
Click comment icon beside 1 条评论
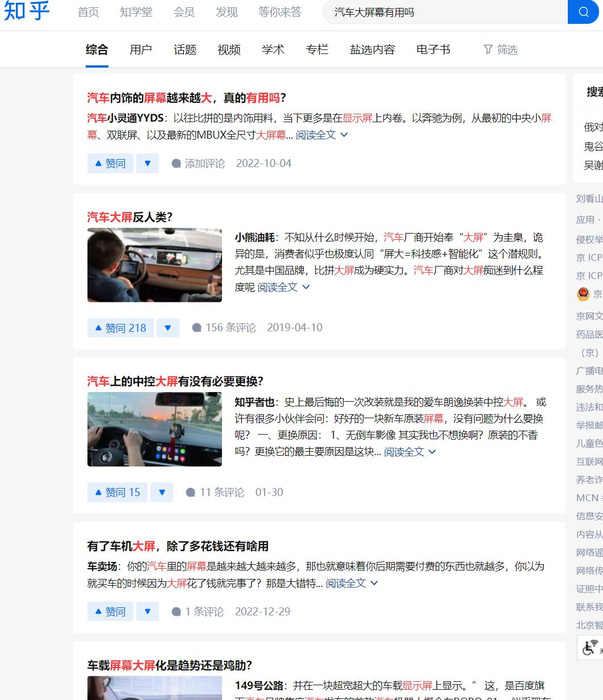[x=176, y=612]
